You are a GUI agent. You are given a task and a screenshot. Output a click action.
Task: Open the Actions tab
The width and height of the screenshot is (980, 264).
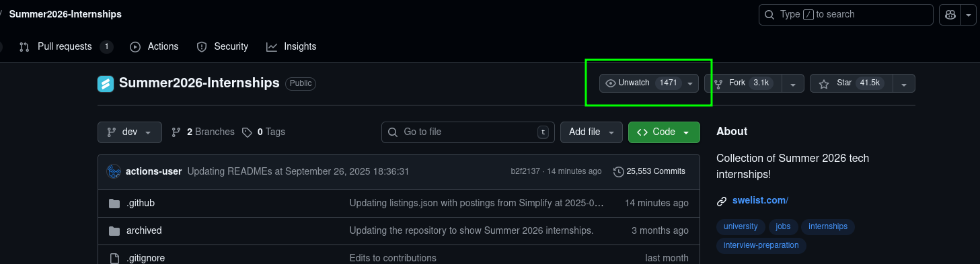[x=154, y=46]
